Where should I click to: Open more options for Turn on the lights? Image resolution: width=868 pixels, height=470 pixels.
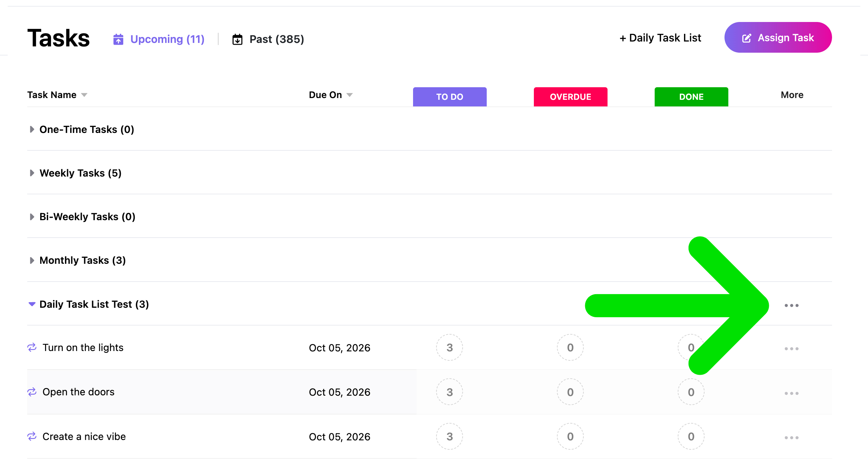(x=791, y=349)
